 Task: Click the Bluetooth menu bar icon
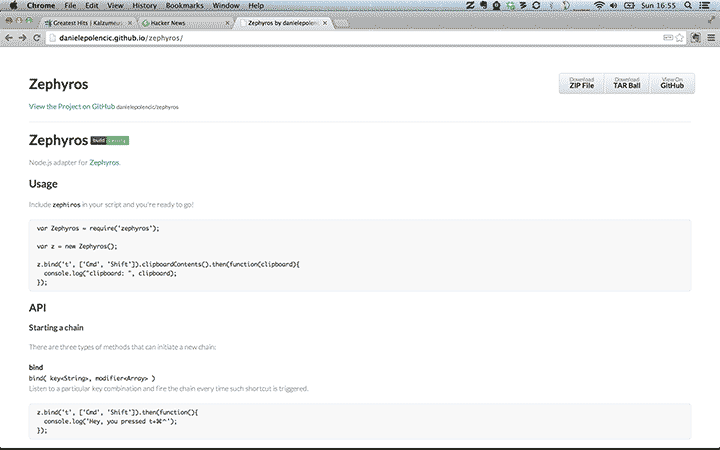click(551, 6)
